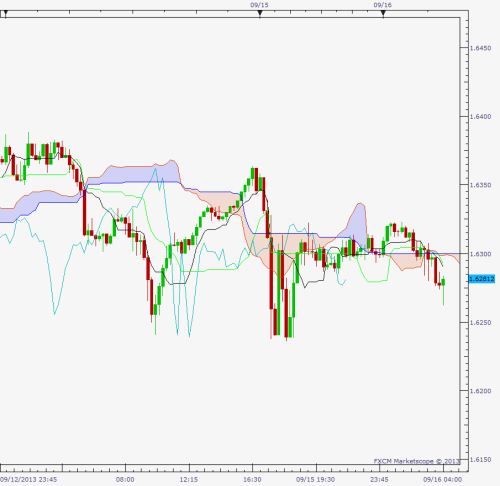Viewport: 500px width, 486px height.
Task: Click the 09/12/2013 23:45 time label
Action: 29,480
